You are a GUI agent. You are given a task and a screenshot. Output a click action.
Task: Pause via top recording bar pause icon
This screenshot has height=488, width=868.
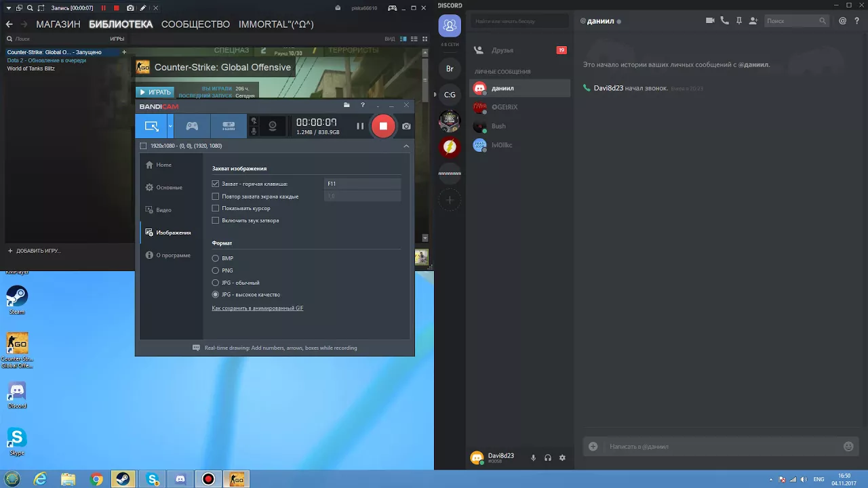point(104,8)
